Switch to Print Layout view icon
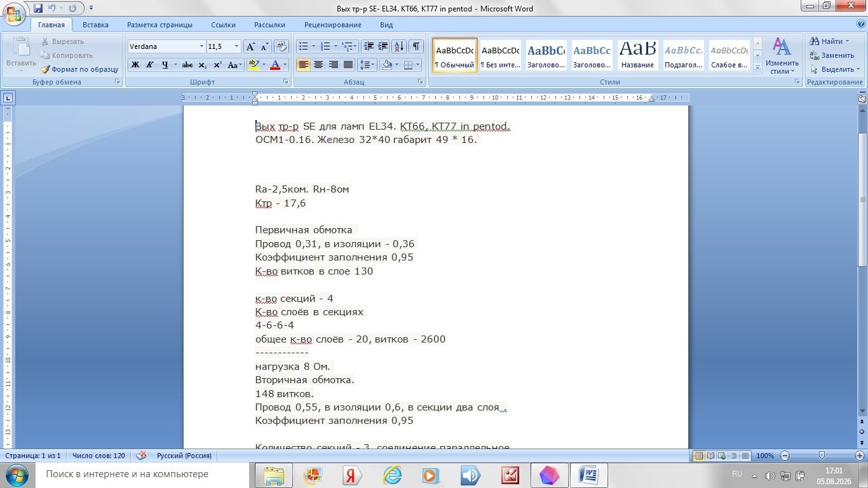This screenshot has height=488, width=868. pyautogui.click(x=699, y=456)
